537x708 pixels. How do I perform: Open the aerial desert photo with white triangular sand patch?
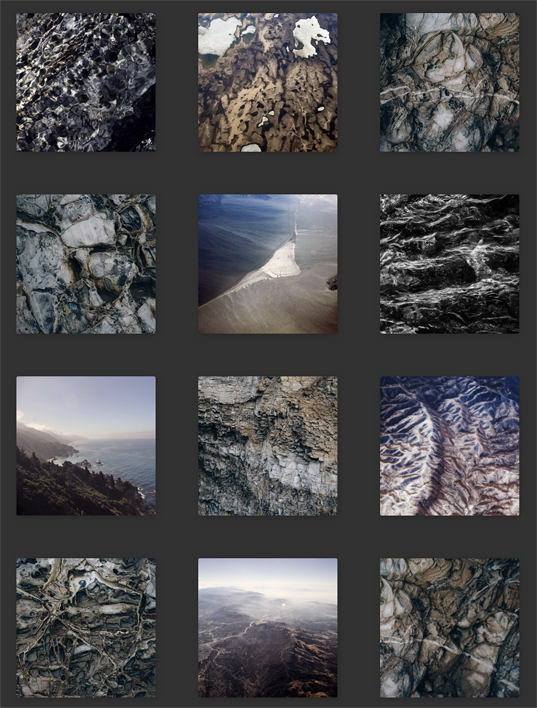268,264
